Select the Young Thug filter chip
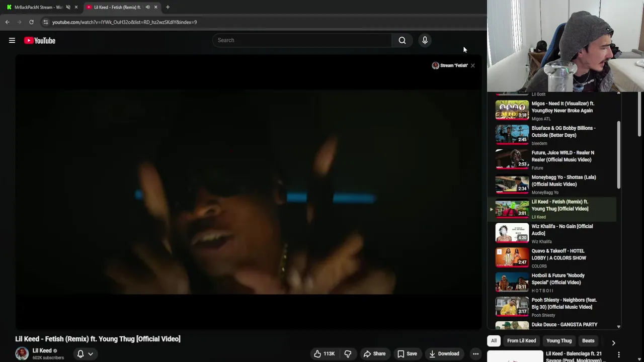The width and height of the screenshot is (644, 362). [559, 341]
